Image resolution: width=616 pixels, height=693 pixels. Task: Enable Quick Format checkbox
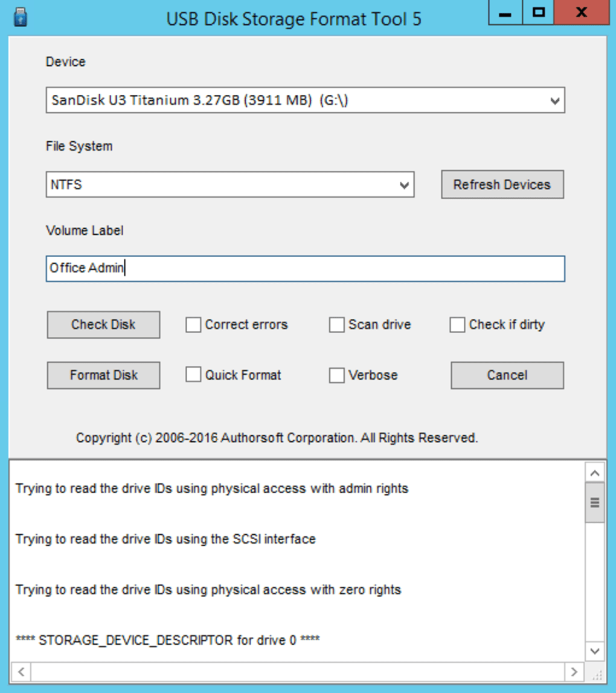click(x=193, y=375)
